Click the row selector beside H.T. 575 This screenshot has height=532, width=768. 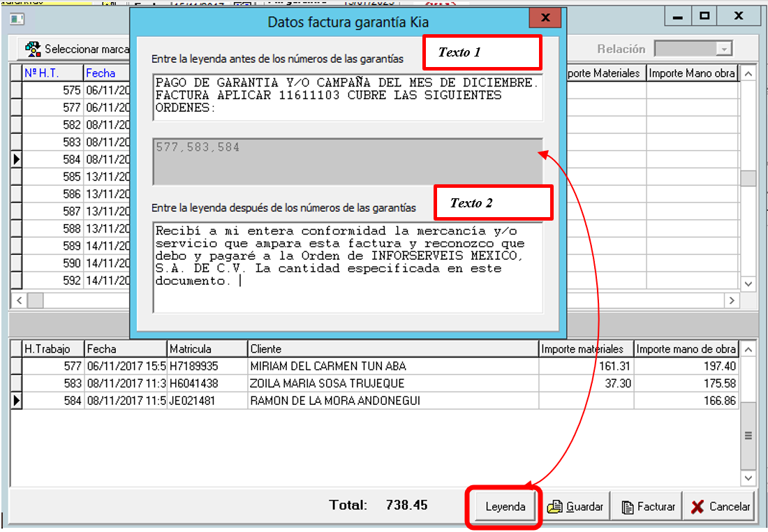16,90
